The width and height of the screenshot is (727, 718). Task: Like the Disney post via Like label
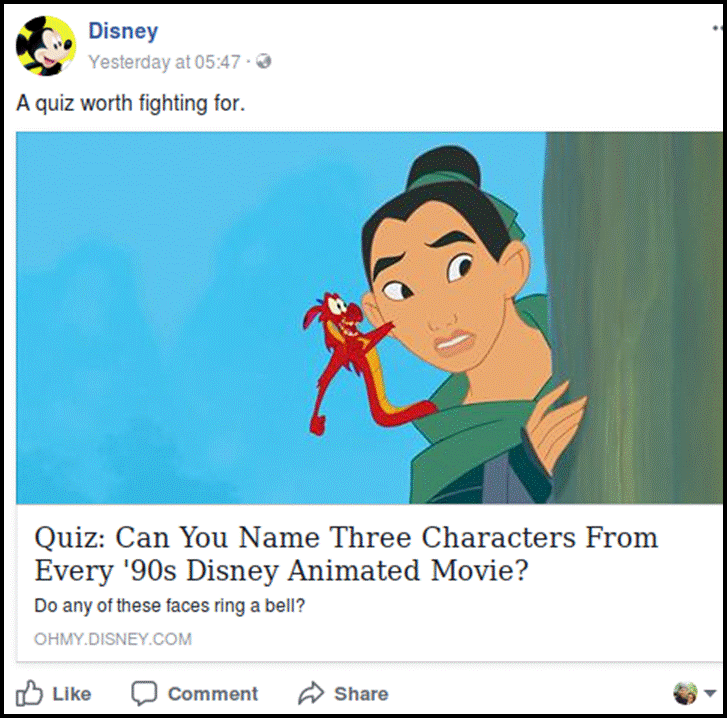pyautogui.click(x=71, y=694)
